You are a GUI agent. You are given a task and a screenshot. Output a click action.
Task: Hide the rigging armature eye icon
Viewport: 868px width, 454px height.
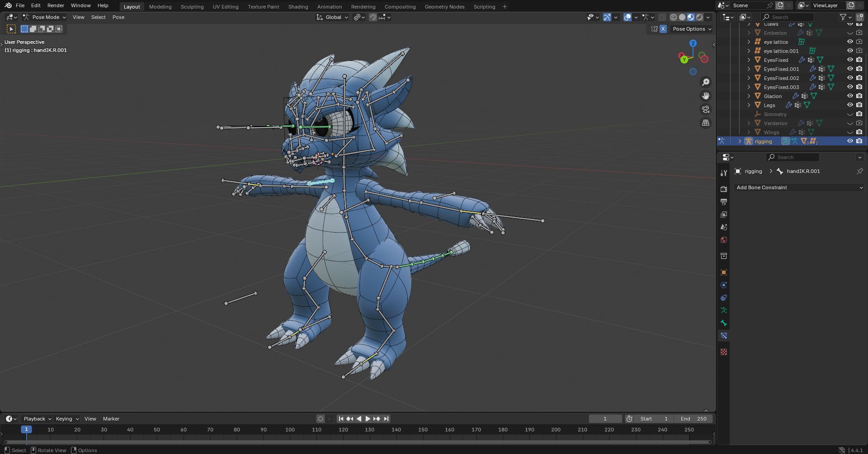850,141
